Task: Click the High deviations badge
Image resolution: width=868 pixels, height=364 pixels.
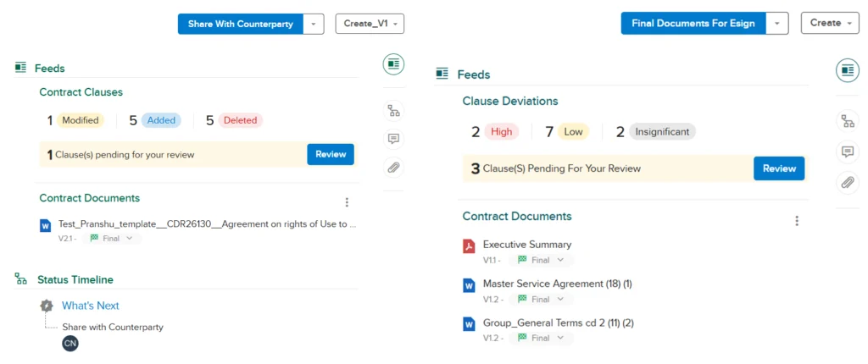Action: [502, 132]
